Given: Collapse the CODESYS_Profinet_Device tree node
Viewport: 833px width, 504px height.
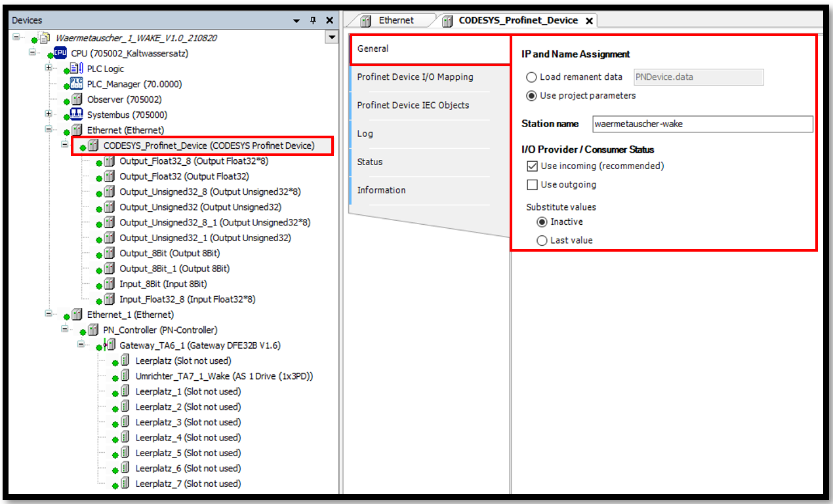Looking at the screenshot, I should pyautogui.click(x=65, y=145).
